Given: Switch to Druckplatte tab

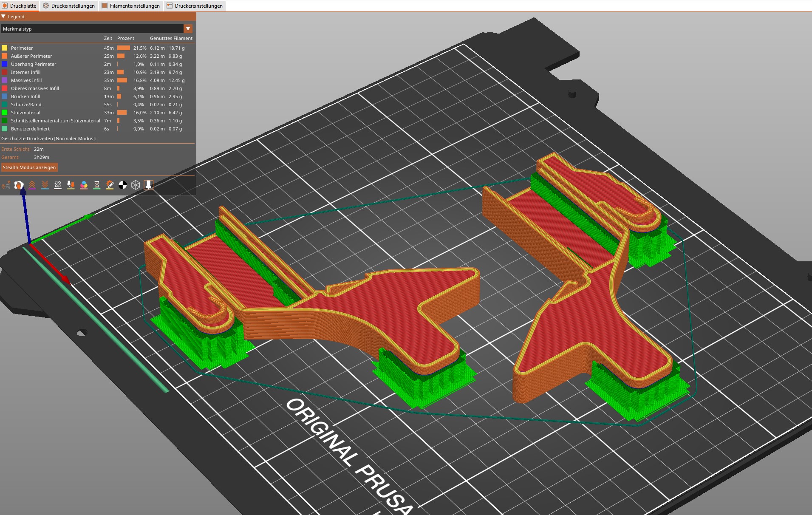Looking at the screenshot, I should [20, 6].
